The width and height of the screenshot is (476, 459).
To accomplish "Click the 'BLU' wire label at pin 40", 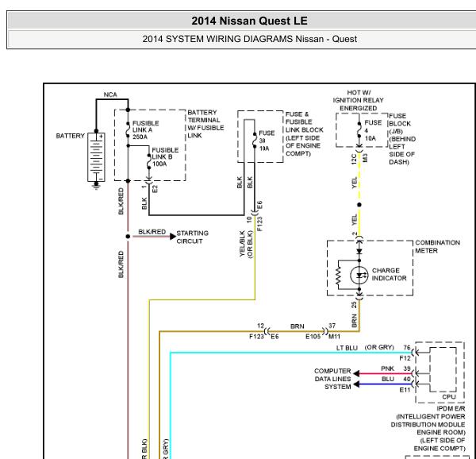I will pyautogui.click(x=388, y=379).
